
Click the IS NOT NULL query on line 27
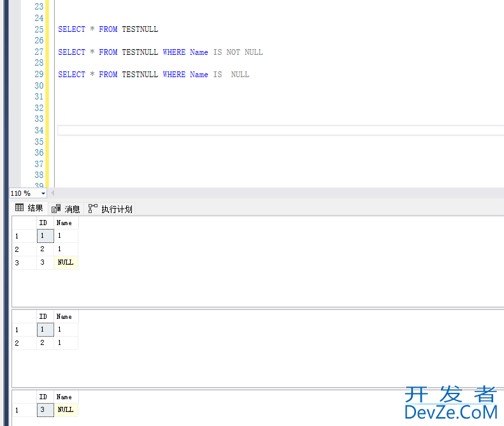coord(161,52)
